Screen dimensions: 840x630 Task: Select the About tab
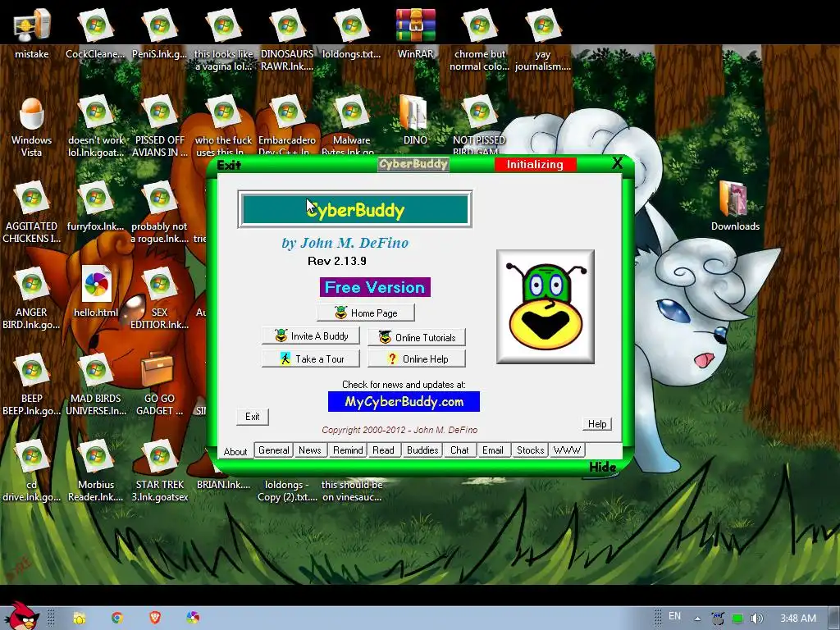coord(235,452)
